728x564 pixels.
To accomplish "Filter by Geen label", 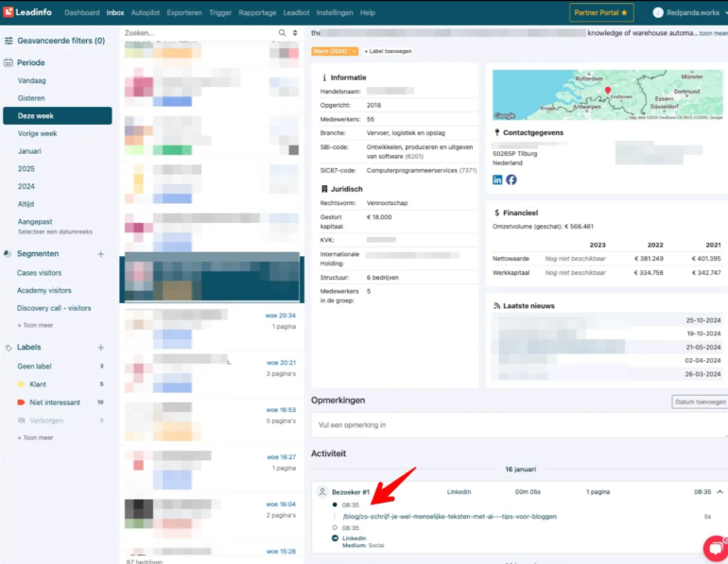I will point(34,367).
